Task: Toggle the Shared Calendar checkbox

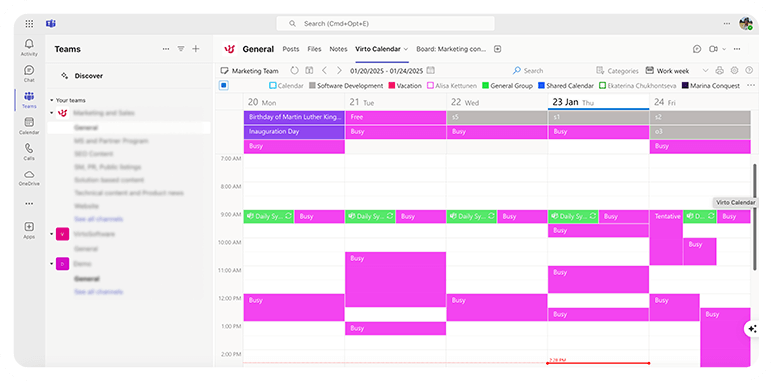Action: pos(541,85)
